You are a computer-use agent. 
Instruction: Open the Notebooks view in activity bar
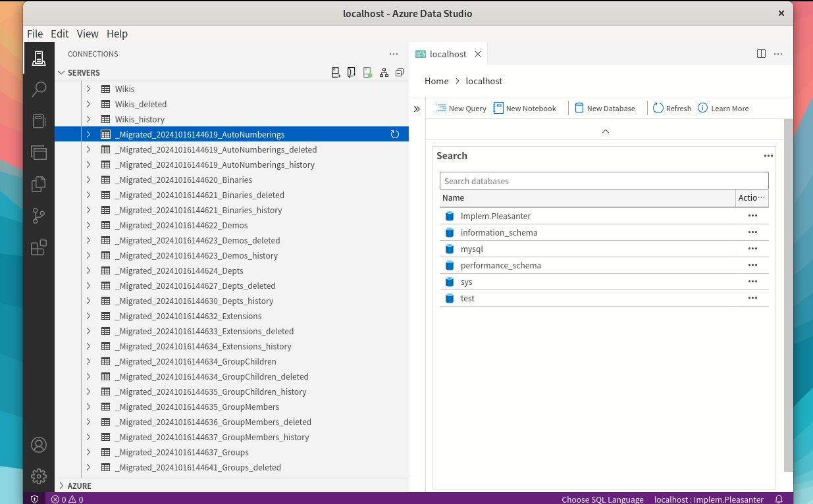[x=39, y=121]
